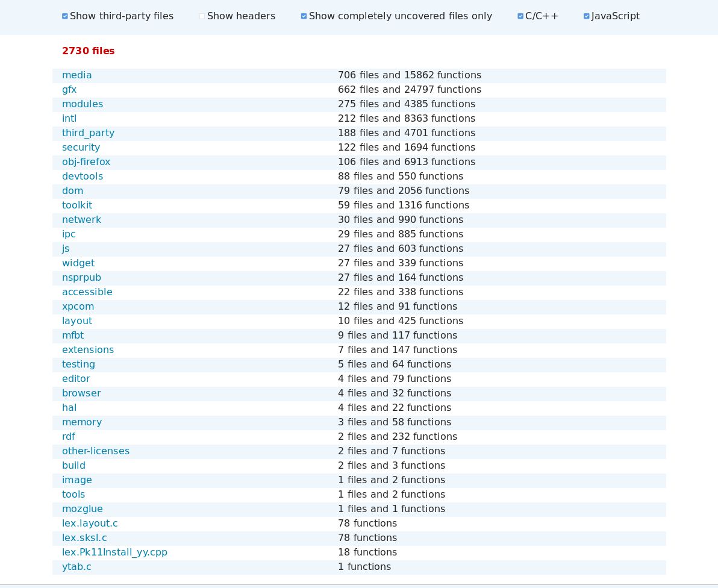The width and height of the screenshot is (718, 588).
Task: Go to the nsprpub directory
Action: pyautogui.click(x=81, y=278)
